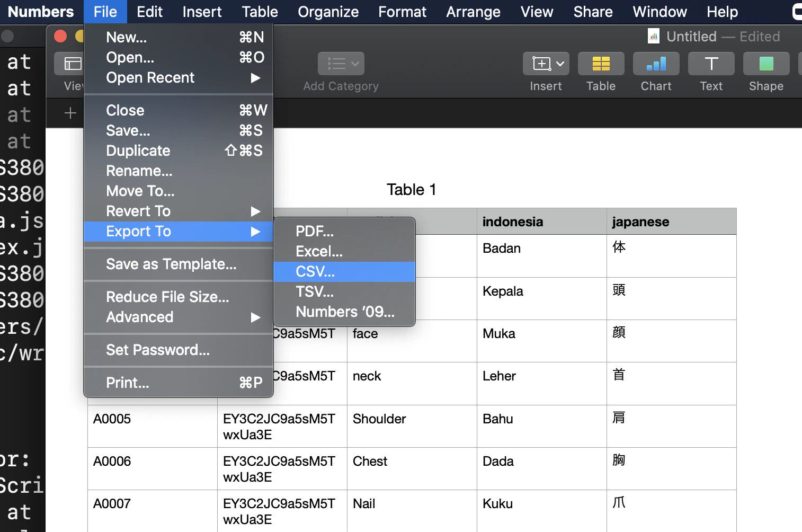The image size is (802, 532).
Task: Choose Numbers '09… export option
Action: [344, 312]
